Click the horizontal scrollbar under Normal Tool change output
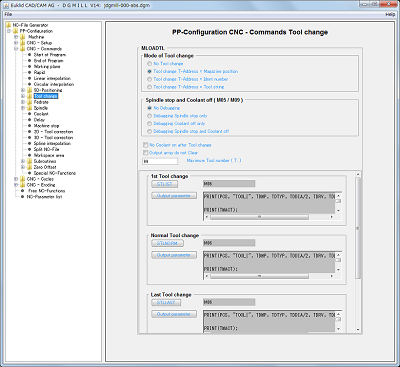This screenshot has height=367, width=400. click(270, 276)
